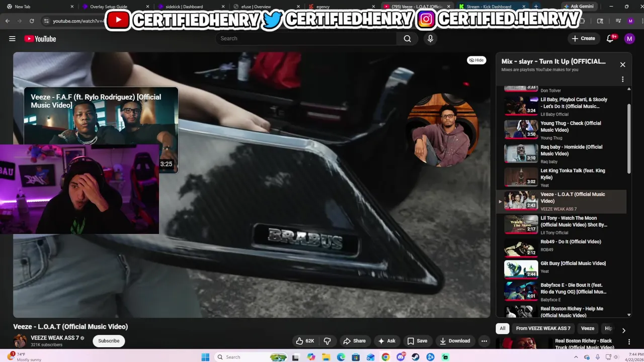Save video to a playlist
Viewport: 644px width, 362px height.
(417, 341)
